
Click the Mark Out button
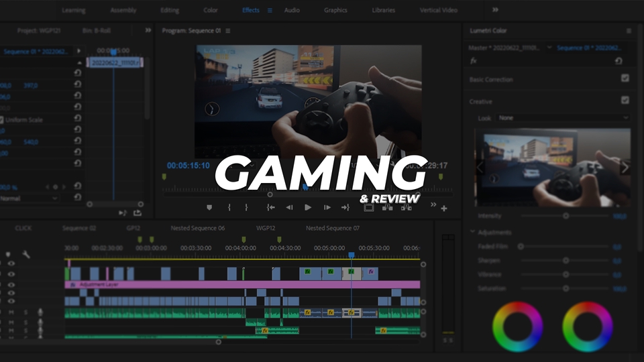pos(246,208)
